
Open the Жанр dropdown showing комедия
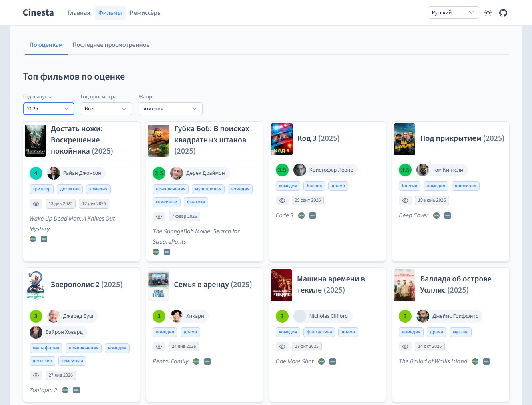pos(171,109)
